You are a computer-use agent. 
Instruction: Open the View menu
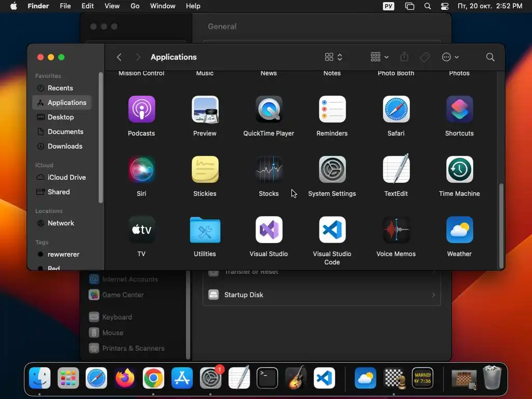pos(112,6)
